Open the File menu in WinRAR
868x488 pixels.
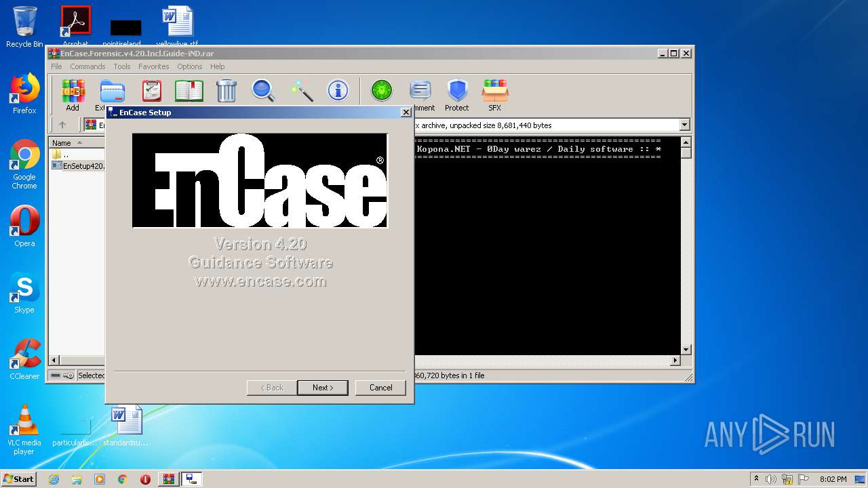click(x=56, y=66)
